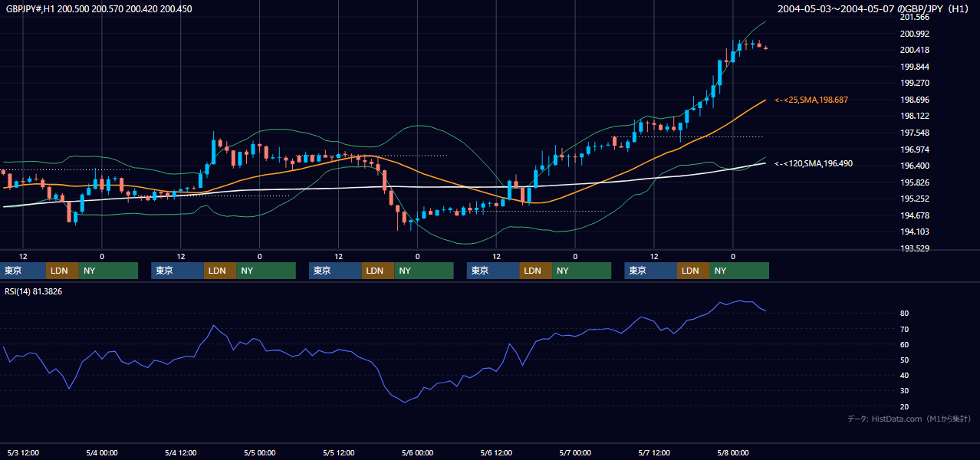Viewport: 980px width, 460px height.
Task: Click price axis value 195.826
Action: coord(914,182)
